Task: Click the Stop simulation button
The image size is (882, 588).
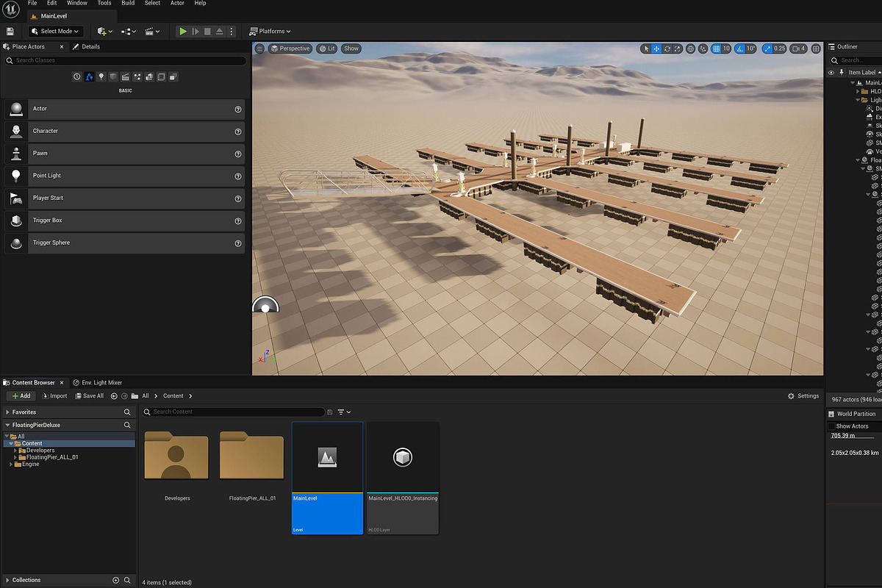Action: (x=207, y=32)
